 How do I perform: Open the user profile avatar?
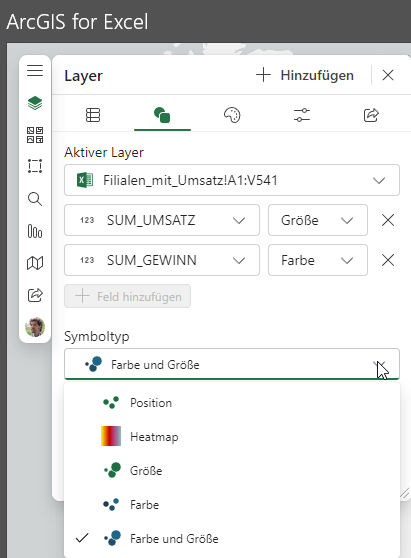(x=35, y=327)
